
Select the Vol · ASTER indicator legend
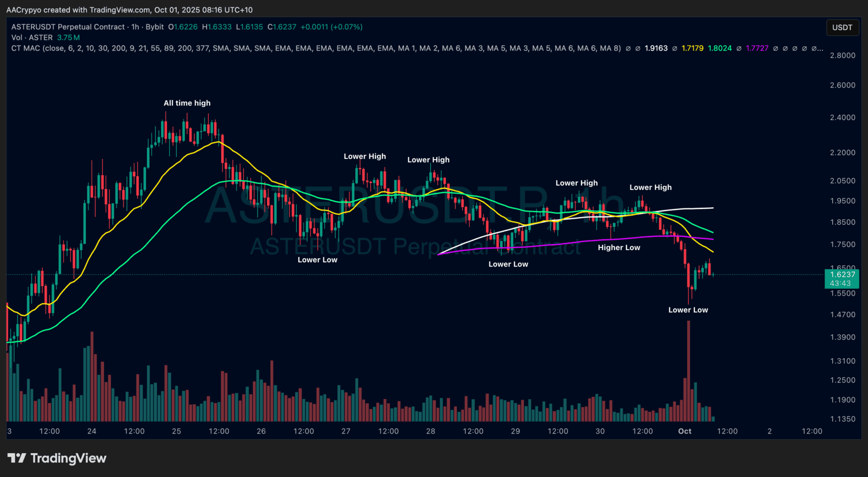[32, 37]
